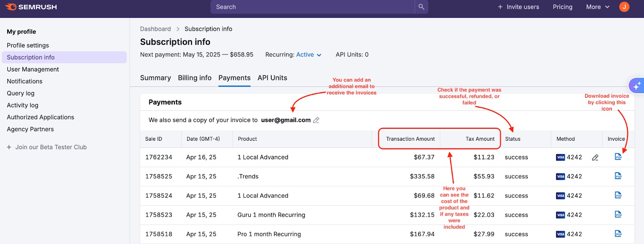Switch to the Billing info tab
644x244 pixels.
click(194, 78)
